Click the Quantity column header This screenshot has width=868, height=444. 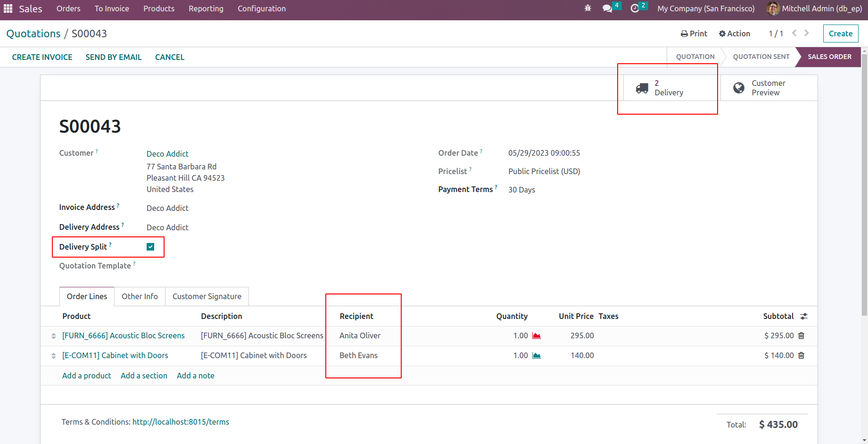pyautogui.click(x=512, y=316)
